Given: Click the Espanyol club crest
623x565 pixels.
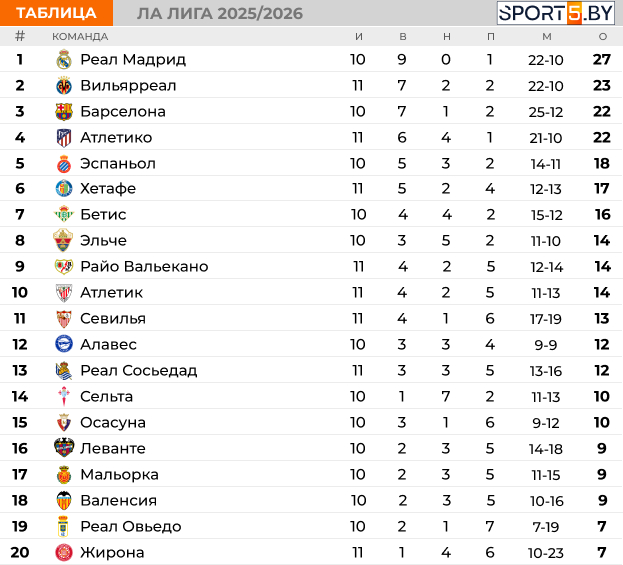Looking at the screenshot, I should point(64,163).
